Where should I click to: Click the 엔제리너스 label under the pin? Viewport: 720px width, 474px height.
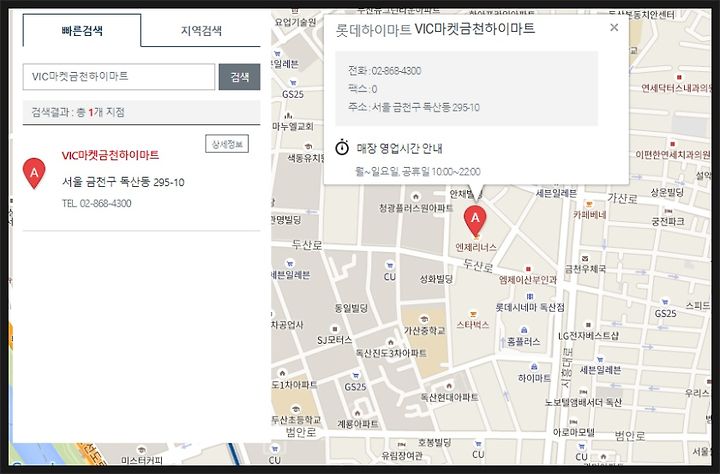pyautogui.click(x=476, y=247)
